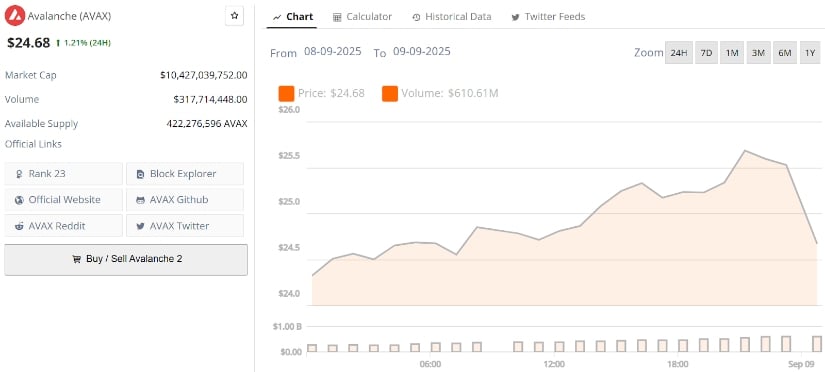
Task: Switch to the Chart tab
Action: pos(293,17)
